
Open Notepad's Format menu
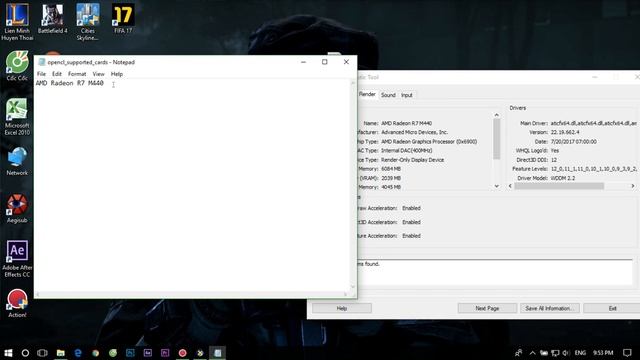tap(77, 74)
